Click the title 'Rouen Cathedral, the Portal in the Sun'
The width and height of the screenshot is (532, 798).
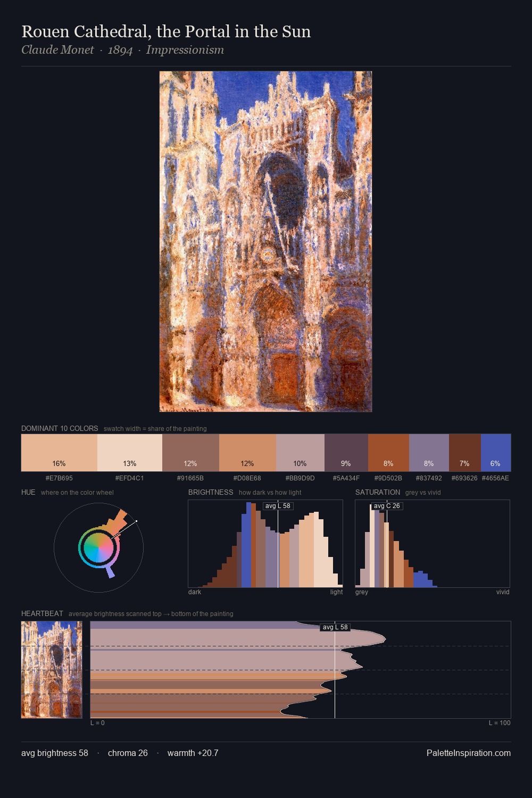[166, 31]
